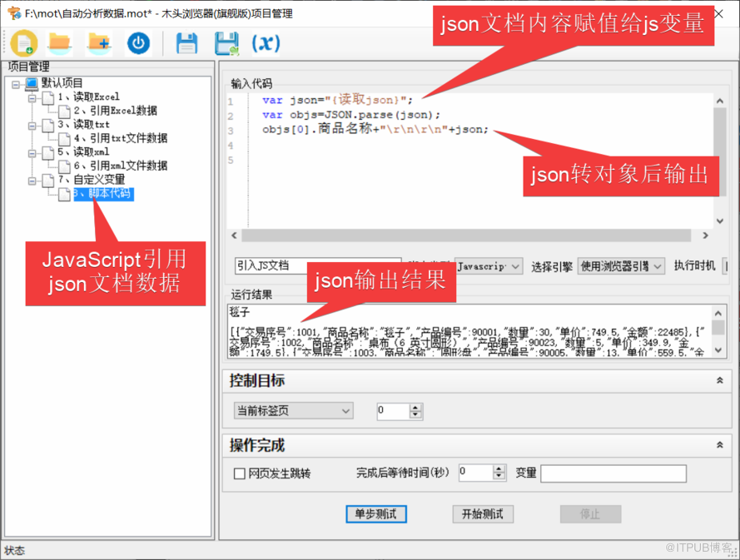Increase the 完成后等待时间 stepper
The image size is (740, 560).
[x=499, y=468]
